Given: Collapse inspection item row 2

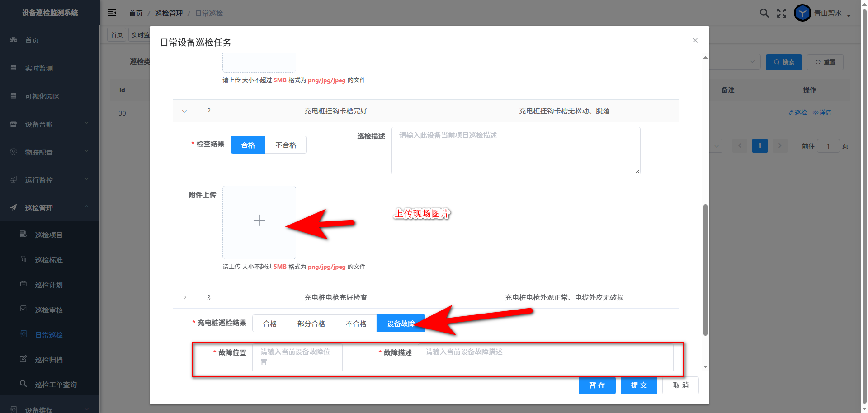Looking at the screenshot, I should pos(184,111).
